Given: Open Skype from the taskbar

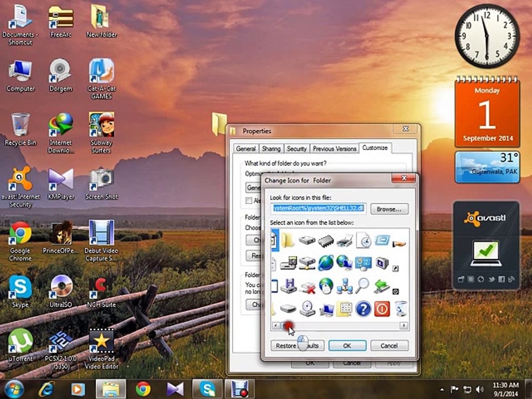Looking at the screenshot, I should [x=207, y=389].
